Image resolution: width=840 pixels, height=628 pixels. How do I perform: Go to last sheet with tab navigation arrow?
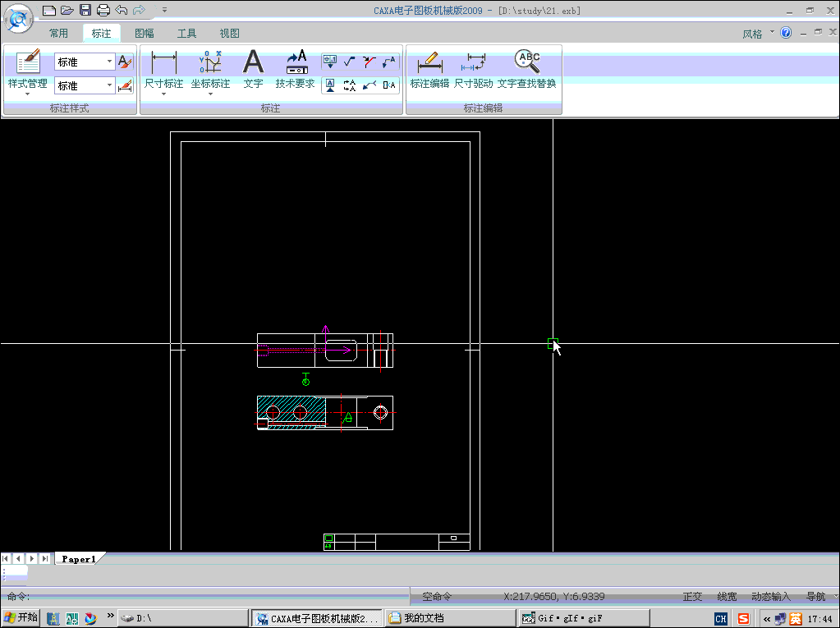coord(45,558)
